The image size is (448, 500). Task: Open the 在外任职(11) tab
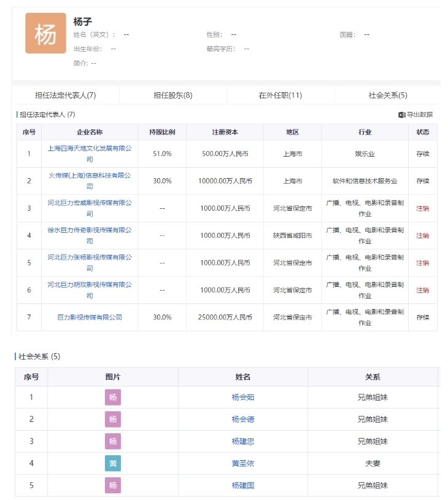280,95
